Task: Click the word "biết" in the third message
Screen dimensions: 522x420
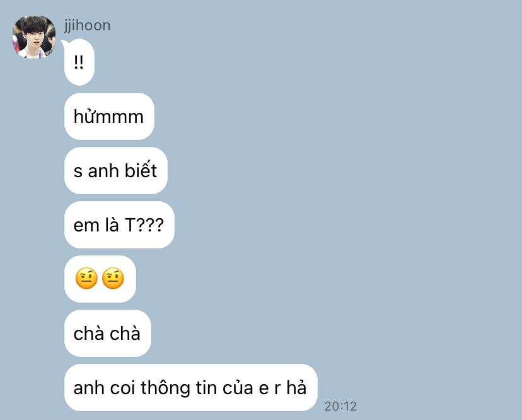Action: pos(141,170)
